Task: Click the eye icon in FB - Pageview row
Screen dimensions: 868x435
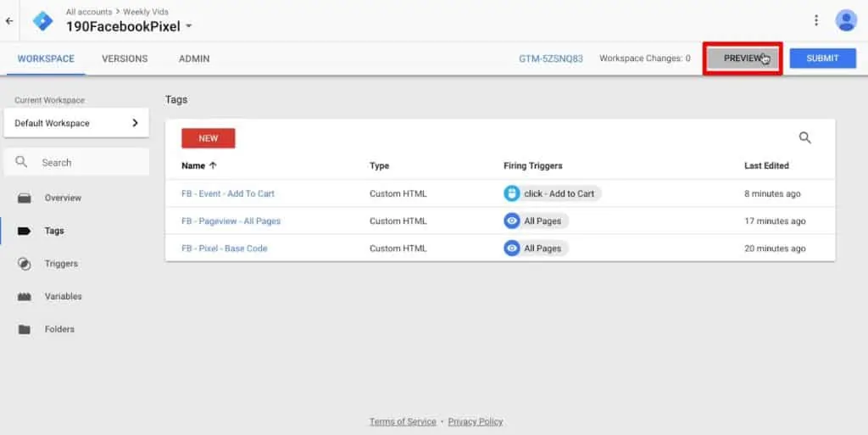Action: pos(511,220)
